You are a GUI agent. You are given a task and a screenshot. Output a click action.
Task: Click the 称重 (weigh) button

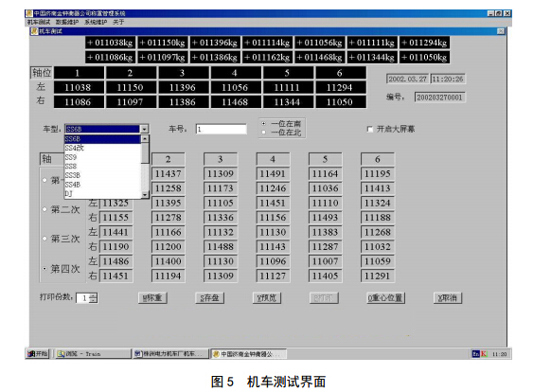152,298
